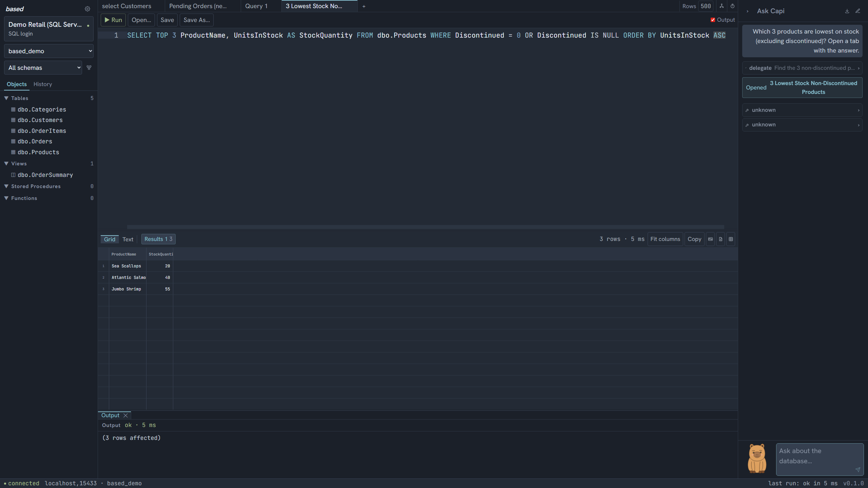Expand the Functions section
This screenshot has height=488, width=868.
click(x=6, y=198)
